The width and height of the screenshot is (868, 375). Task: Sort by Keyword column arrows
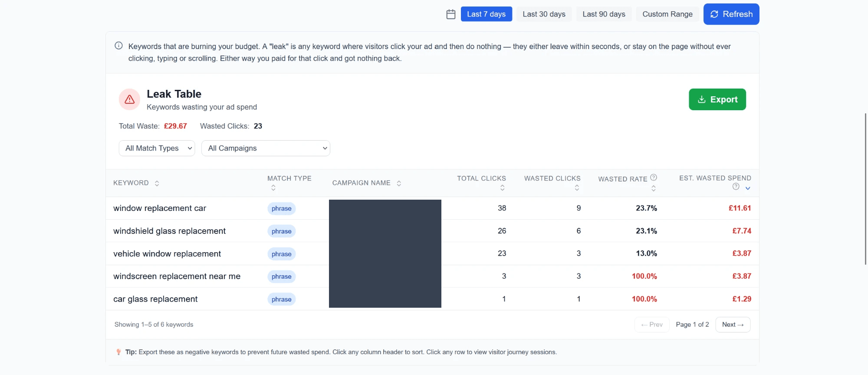coord(157,183)
